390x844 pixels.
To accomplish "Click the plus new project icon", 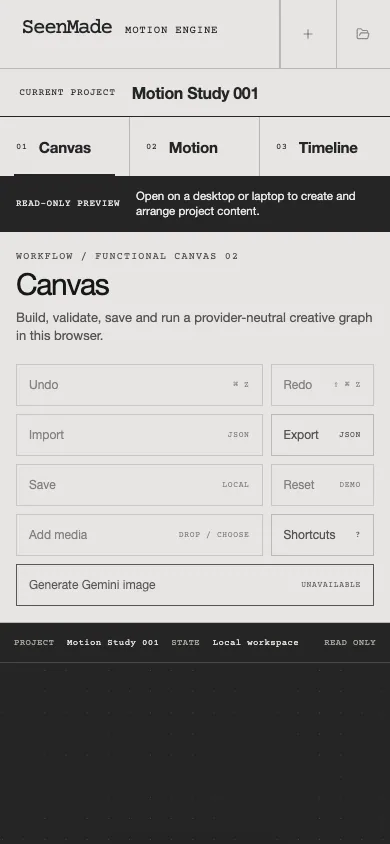I will point(308,34).
